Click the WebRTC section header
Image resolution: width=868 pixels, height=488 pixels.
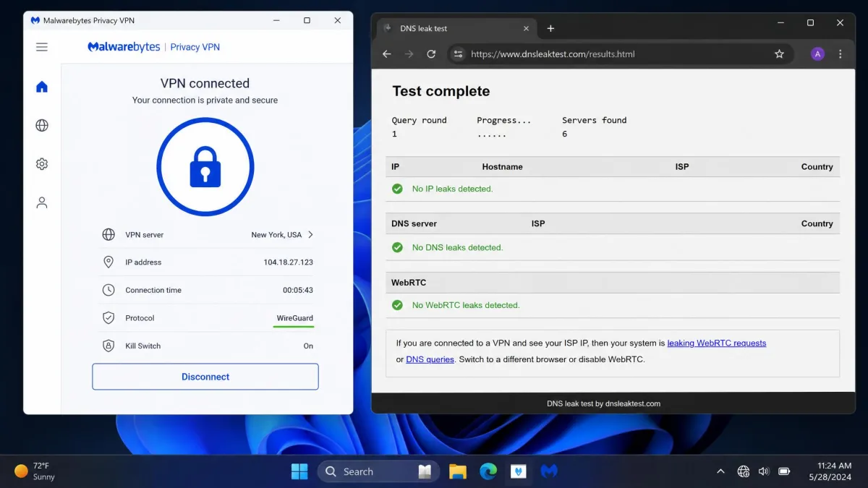(x=409, y=283)
